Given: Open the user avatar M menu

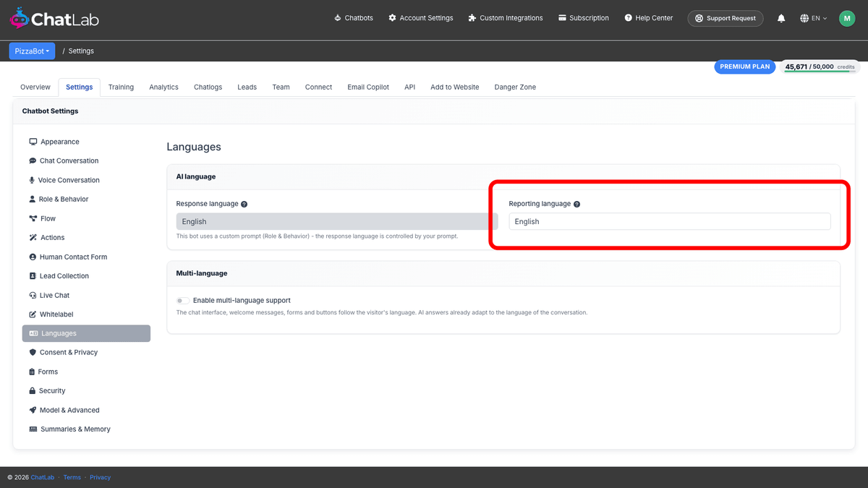Looking at the screenshot, I should click(847, 18).
